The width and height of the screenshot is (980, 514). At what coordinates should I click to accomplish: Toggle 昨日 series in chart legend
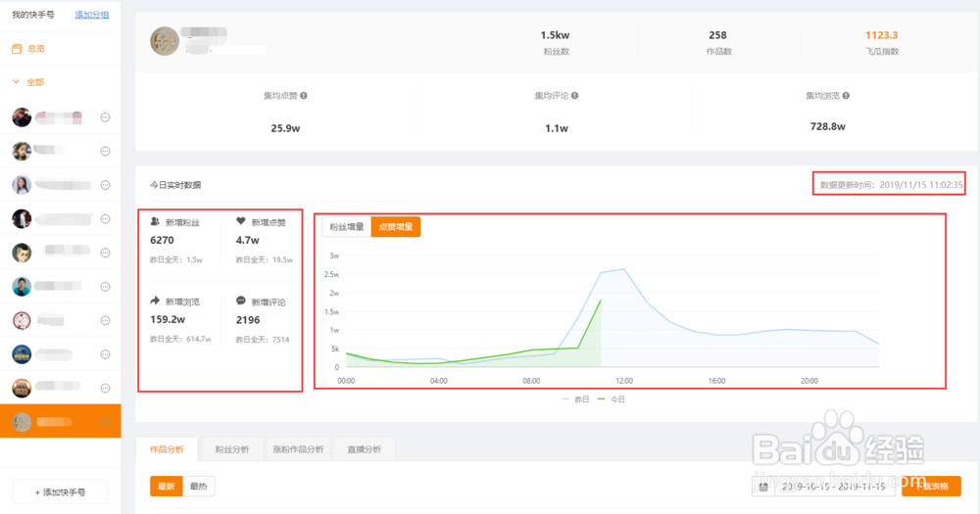(x=575, y=399)
